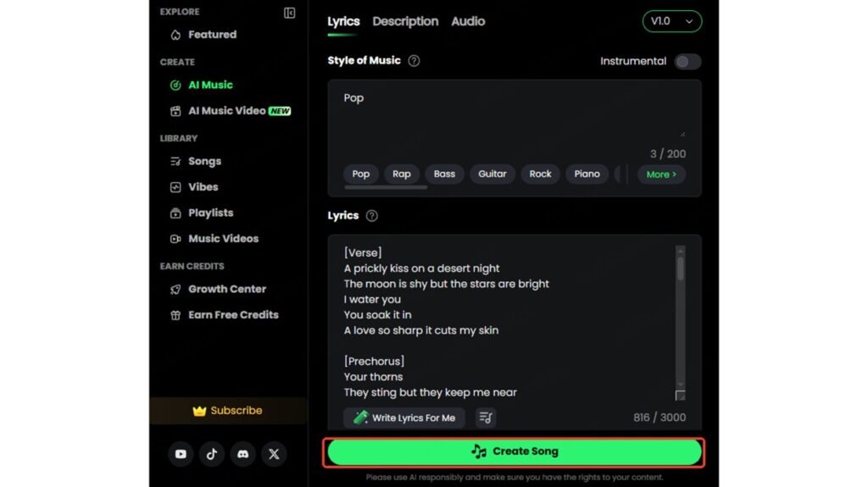Click the style tags horizontal scrollbar
This screenshot has width=868, height=487.
tap(386, 187)
